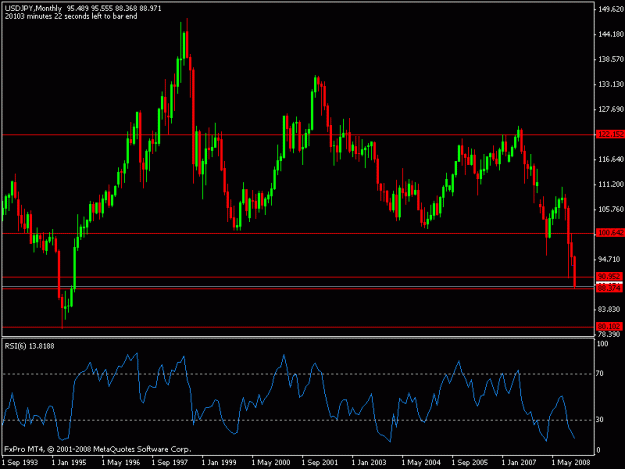Click the '1 Jan 2007' date label
Screen dimensions: 625x469
pos(519,463)
